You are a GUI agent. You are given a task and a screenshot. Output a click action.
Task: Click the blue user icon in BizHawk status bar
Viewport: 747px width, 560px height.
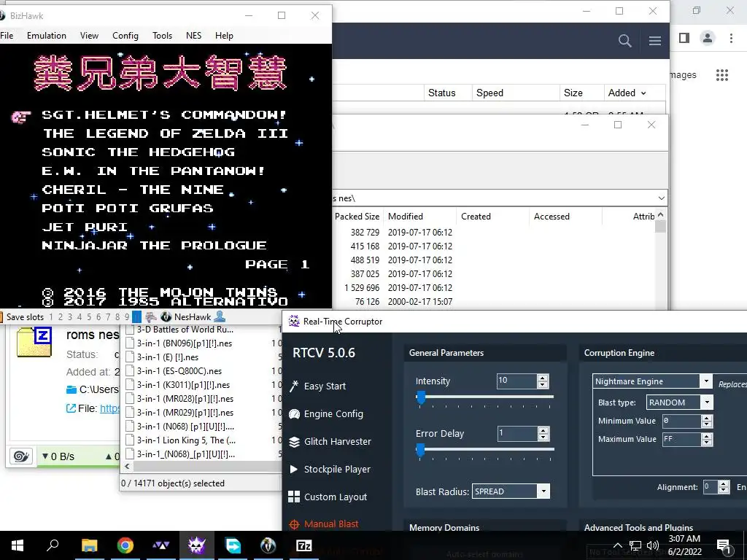click(x=220, y=316)
